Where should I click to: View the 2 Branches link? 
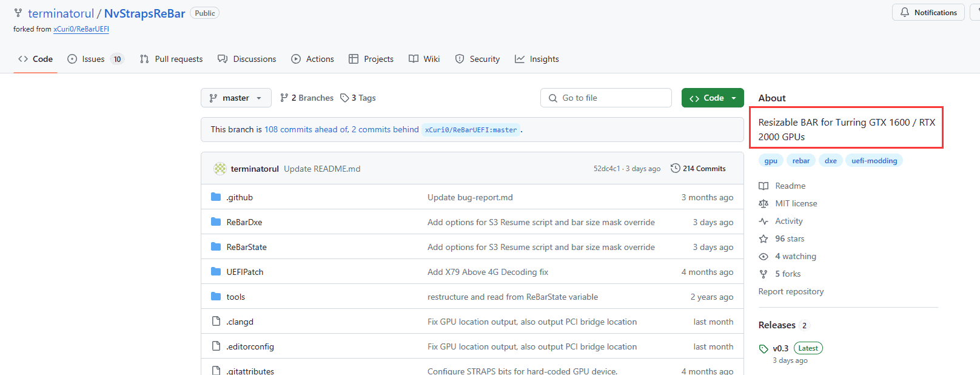click(307, 98)
